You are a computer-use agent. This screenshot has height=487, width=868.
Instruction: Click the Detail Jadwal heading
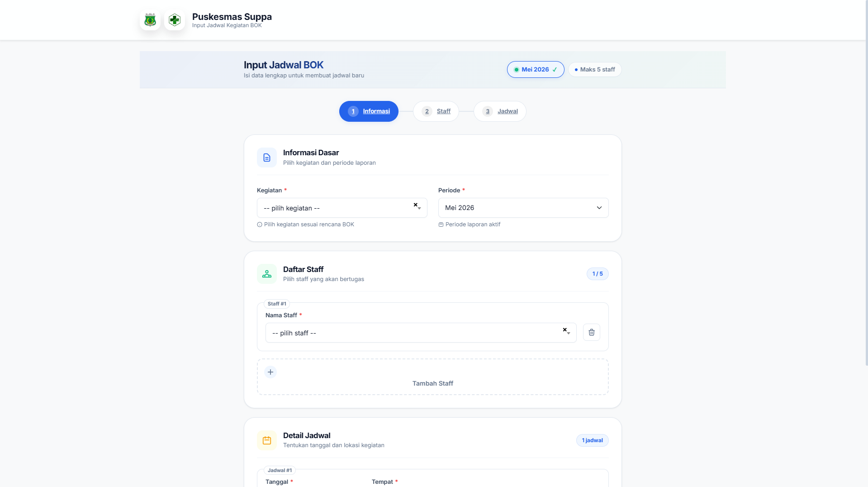307,435
